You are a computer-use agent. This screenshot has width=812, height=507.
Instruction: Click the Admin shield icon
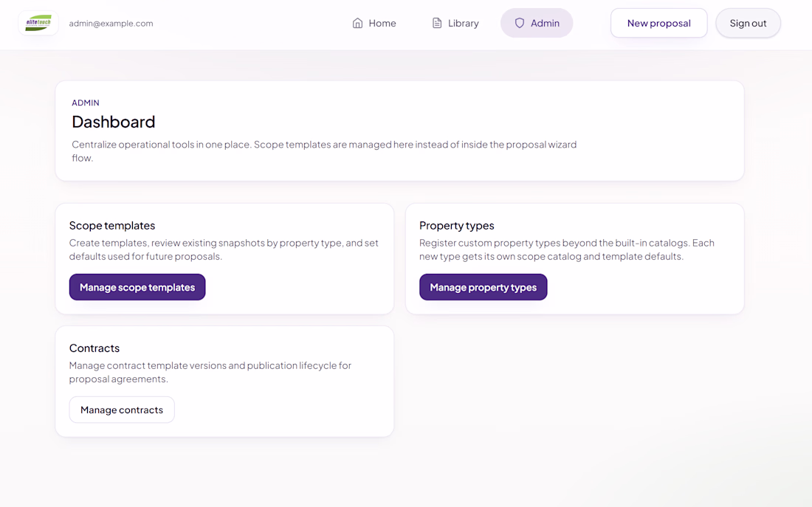click(x=520, y=24)
